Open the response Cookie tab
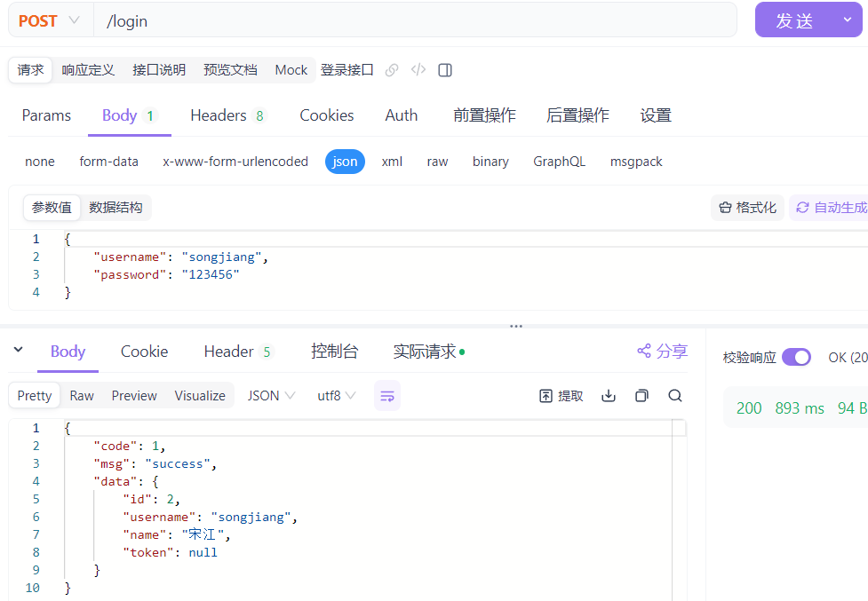 pos(144,352)
